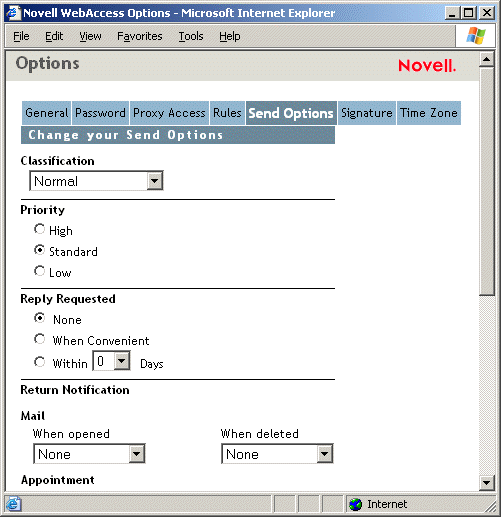Switch to the Signature tab
This screenshot has height=517, width=501.
(367, 113)
